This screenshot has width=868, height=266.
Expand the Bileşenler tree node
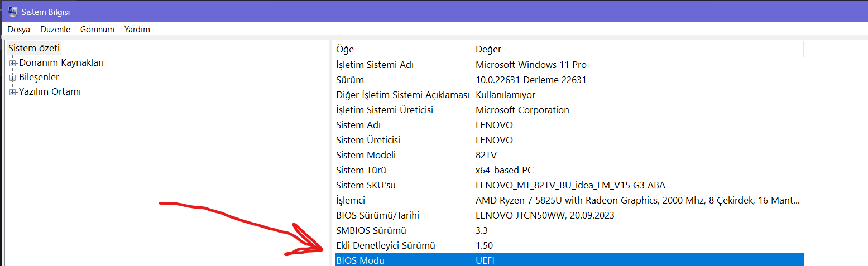pyautogui.click(x=13, y=78)
